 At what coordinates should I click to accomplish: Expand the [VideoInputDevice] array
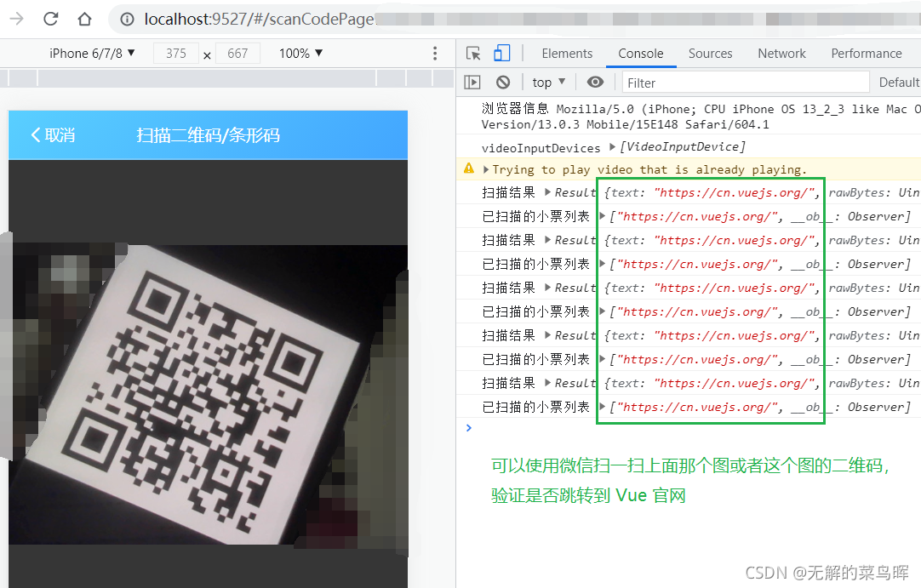pyautogui.click(x=612, y=146)
